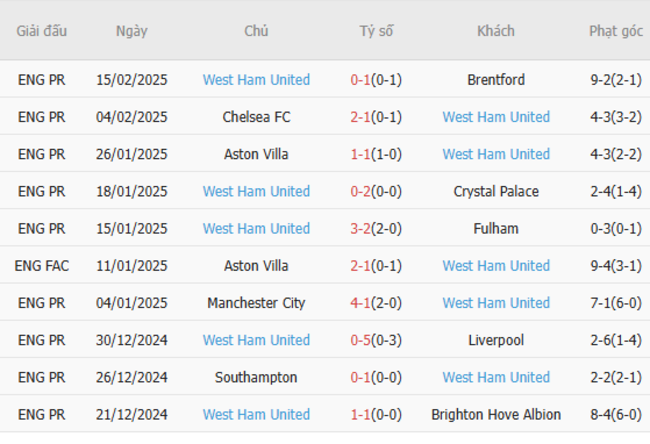
Task: Open West Ham United link in Brentford row
Action: point(256,80)
